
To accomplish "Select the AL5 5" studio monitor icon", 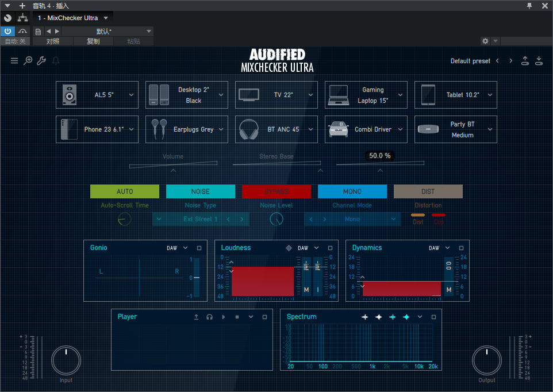I will point(70,95).
